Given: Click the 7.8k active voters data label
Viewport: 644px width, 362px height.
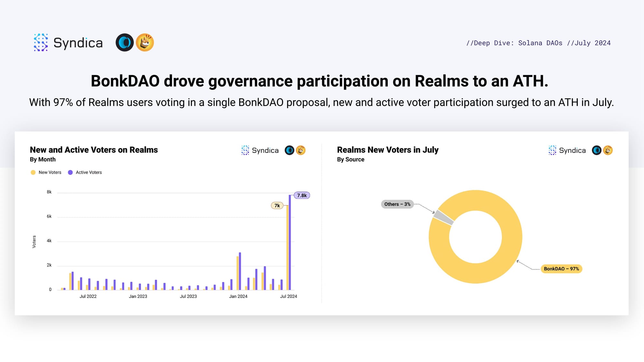Looking at the screenshot, I should (302, 195).
